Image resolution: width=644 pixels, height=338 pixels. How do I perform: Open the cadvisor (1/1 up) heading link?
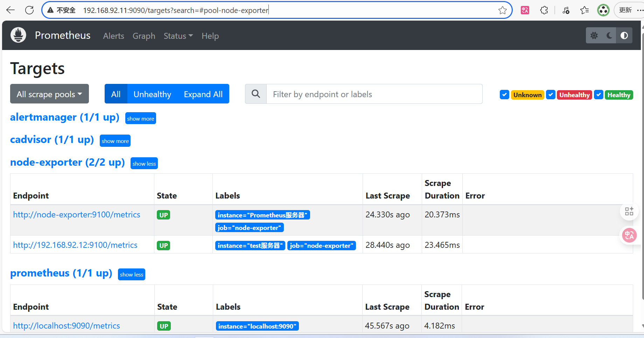(x=52, y=139)
